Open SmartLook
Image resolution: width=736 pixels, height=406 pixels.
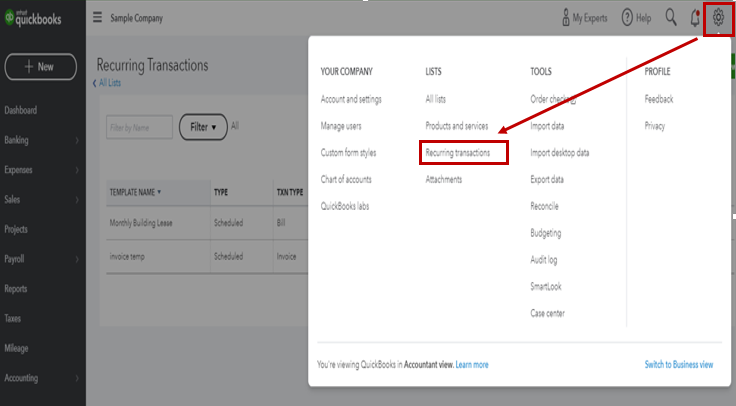coord(546,286)
